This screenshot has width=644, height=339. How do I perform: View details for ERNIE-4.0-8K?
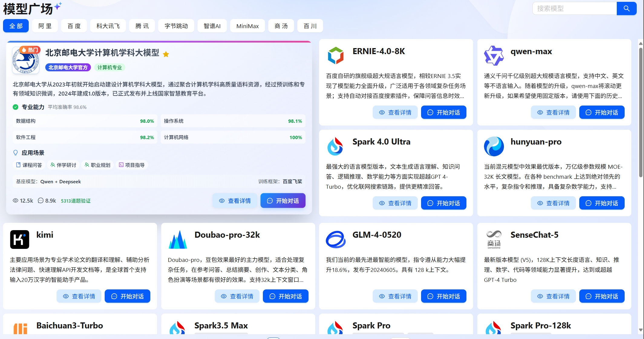(x=395, y=112)
